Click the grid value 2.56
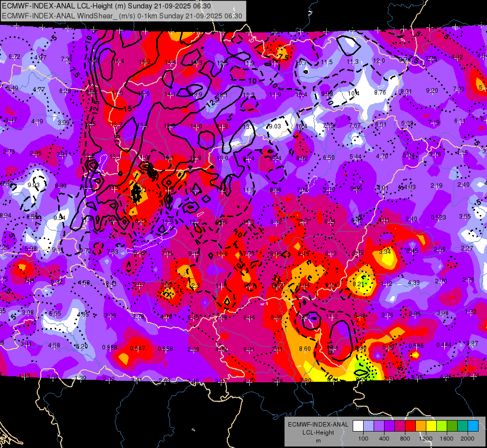This screenshot has width=487, height=448. click(x=439, y=249)
